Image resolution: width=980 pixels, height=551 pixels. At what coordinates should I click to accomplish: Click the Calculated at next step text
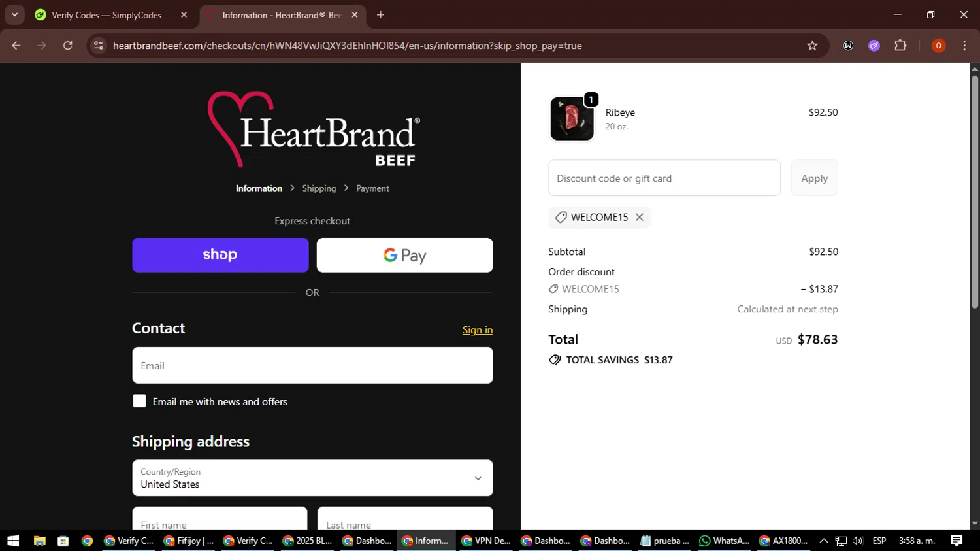click(x=787, y=309)
